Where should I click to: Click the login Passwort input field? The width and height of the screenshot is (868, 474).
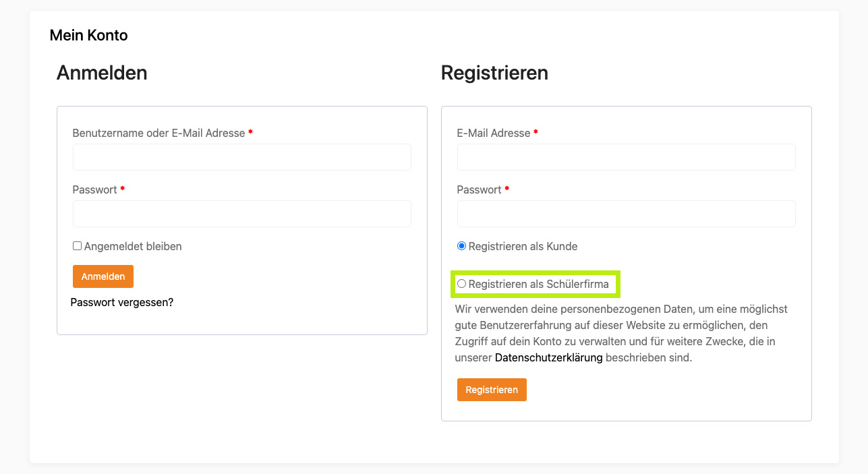(241, 214)
